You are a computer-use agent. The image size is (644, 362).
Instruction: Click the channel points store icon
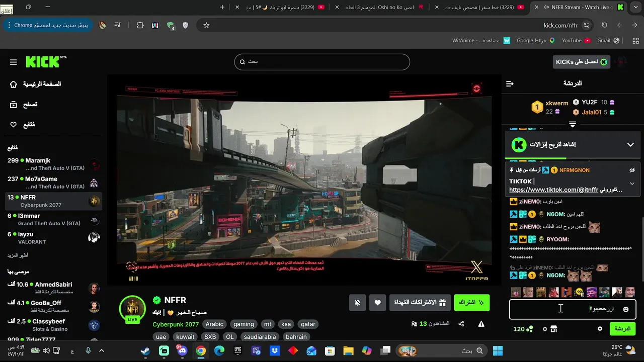553,329
